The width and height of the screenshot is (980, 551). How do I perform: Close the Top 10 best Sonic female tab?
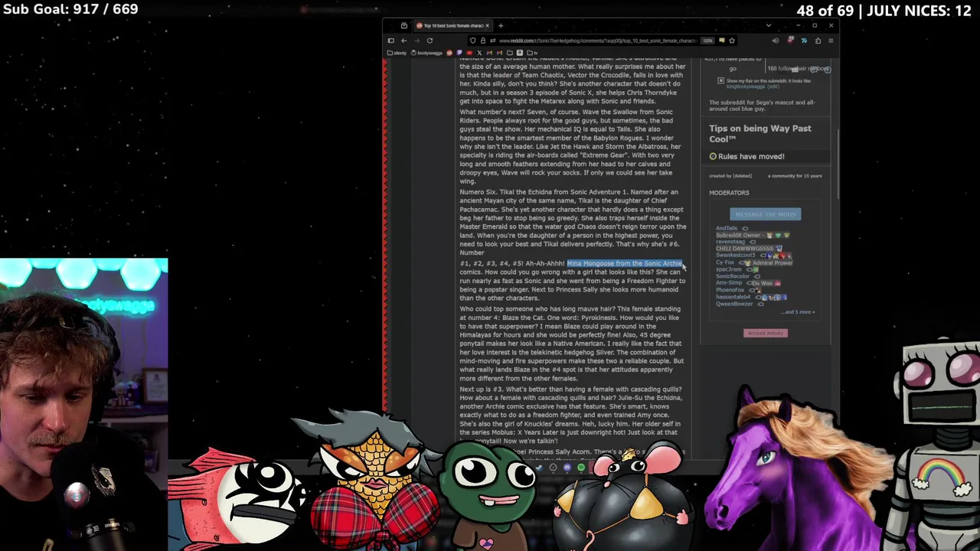(x=487, y=25)
